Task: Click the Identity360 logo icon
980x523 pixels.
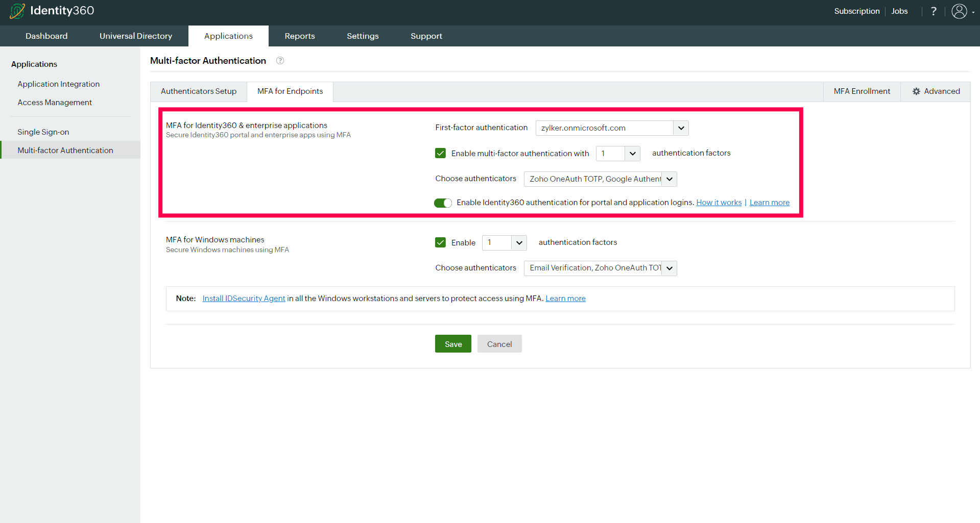Action: click(x=17, y=11)
